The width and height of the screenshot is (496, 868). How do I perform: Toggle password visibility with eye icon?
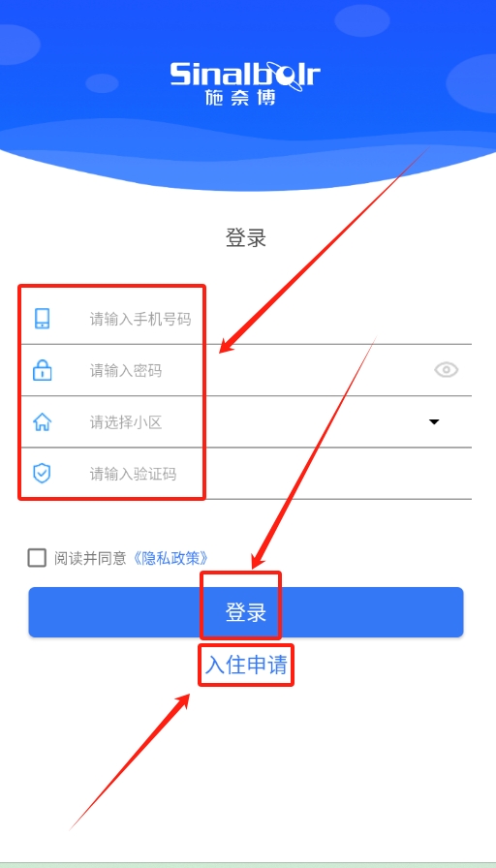click(x=447, y=369)
